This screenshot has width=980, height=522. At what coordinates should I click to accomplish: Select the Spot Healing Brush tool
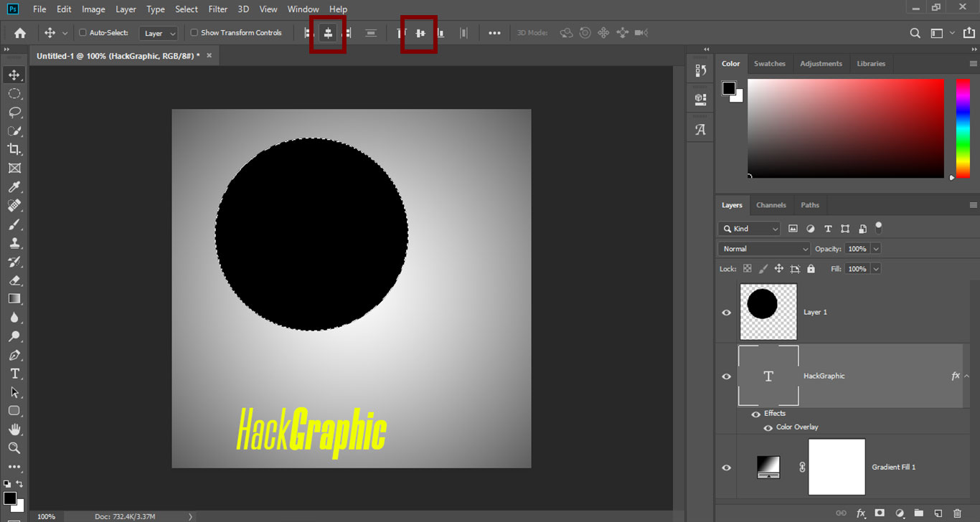point(14,206)
